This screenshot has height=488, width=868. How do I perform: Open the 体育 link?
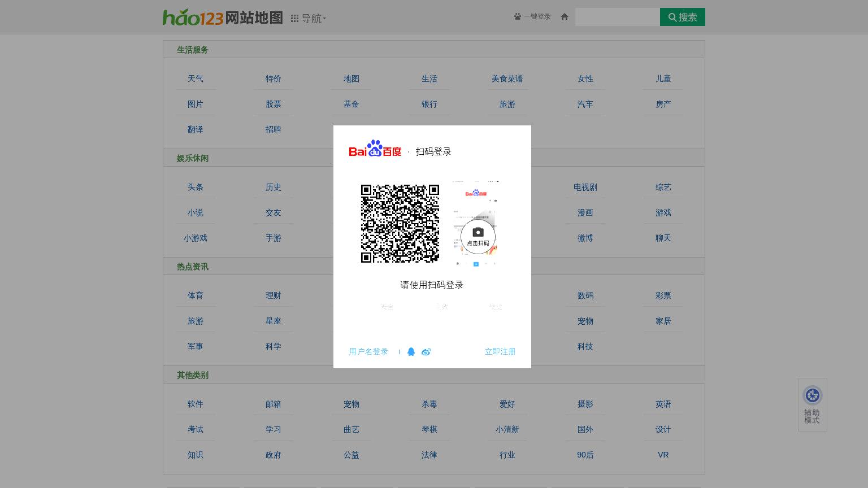tap(196, 295)
